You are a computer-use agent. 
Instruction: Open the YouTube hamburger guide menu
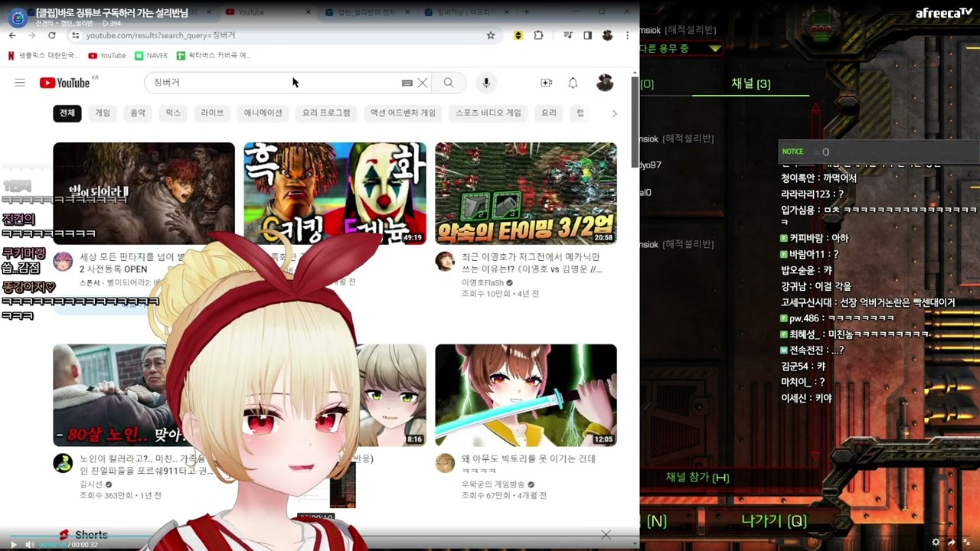click(x=20, y=83)
